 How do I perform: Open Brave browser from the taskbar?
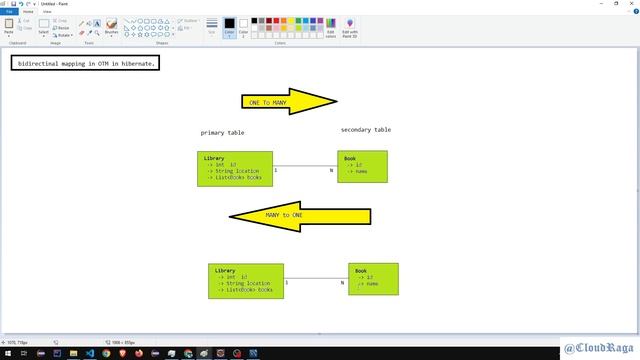[122, 353]
